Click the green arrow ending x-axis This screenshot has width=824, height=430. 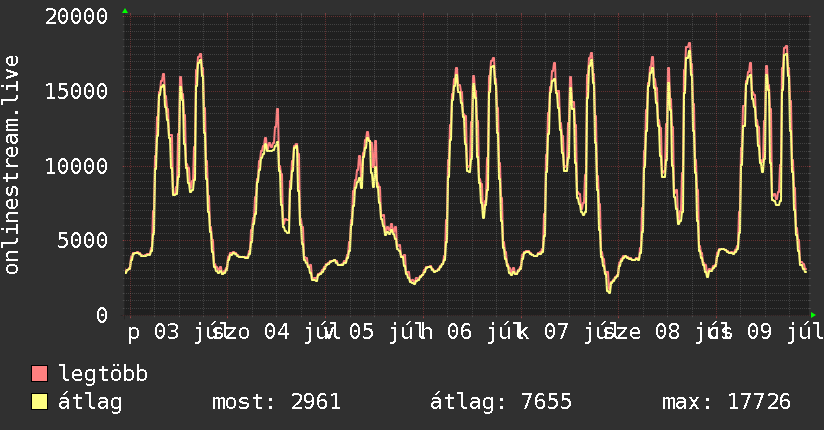pyautogui.click(x=813, y=315)
